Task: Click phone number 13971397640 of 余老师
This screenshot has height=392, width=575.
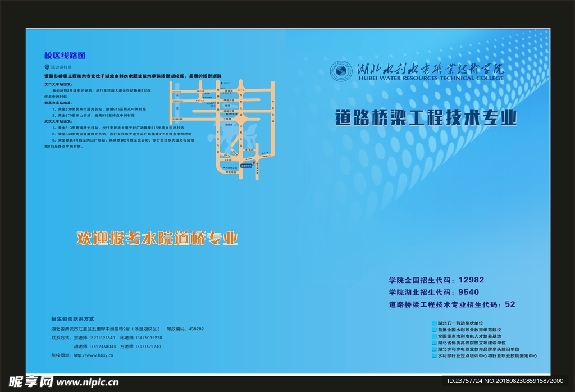Action: [x=102, y=338]
